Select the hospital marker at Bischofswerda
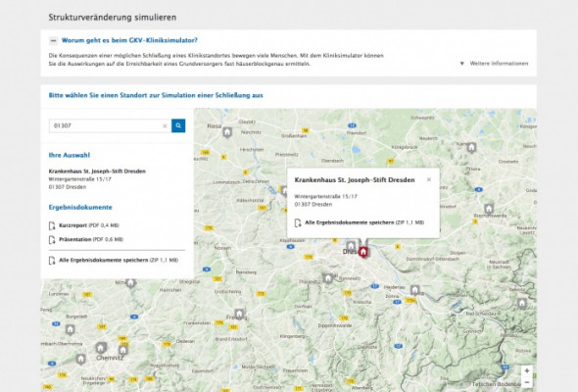Viewport: 578px width, 392px height. pyautogui.click(x=489, y=209)
